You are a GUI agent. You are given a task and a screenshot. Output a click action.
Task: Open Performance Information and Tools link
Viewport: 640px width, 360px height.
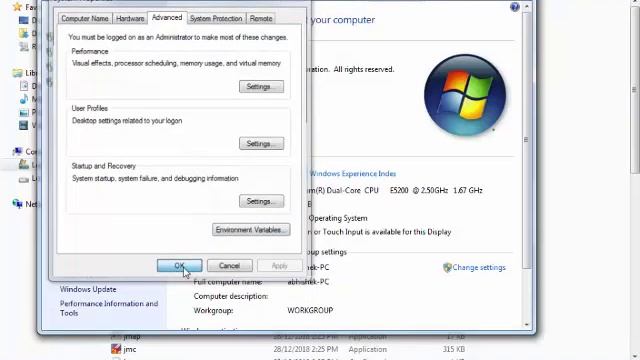(x=109, y=308)
